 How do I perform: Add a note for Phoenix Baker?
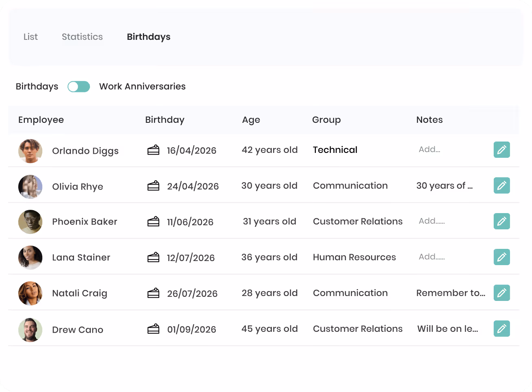point(432,221)
